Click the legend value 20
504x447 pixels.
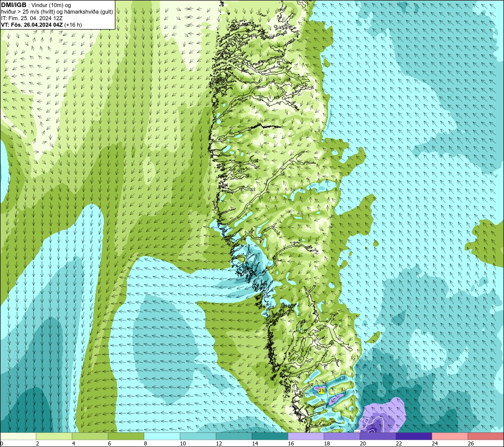(x=363, y=443)
